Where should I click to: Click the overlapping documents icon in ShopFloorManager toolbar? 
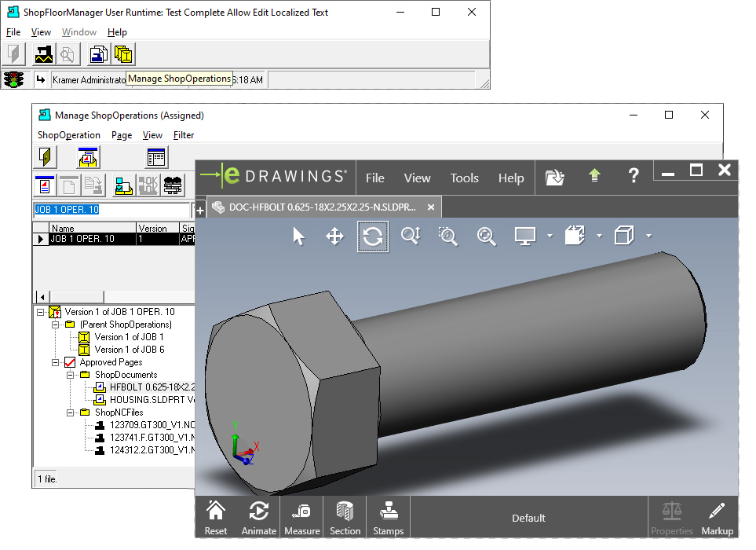99,54
